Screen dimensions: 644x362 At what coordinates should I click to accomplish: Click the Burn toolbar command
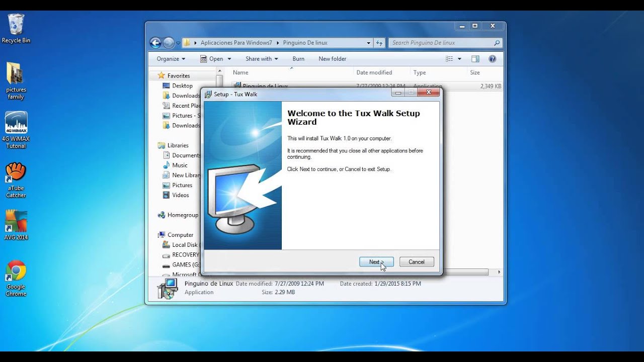pyautogui.click(x=298, y=59)
